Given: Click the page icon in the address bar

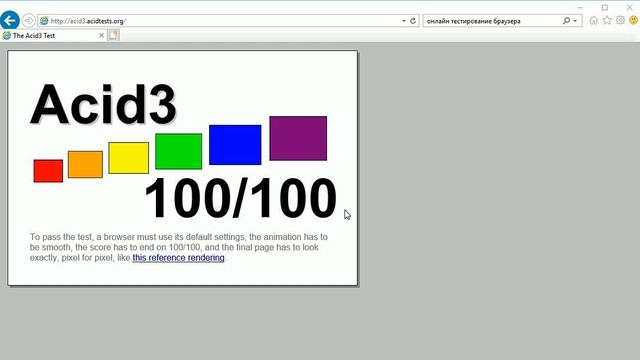Looking at the screenshot, I should coord(44,21).
